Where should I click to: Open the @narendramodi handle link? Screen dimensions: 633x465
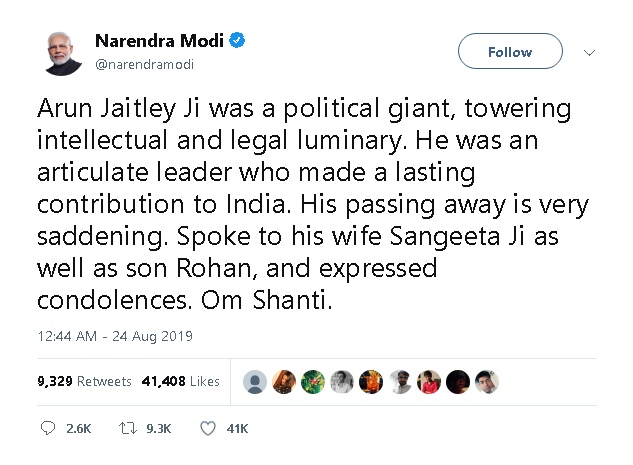coord(144,64)
